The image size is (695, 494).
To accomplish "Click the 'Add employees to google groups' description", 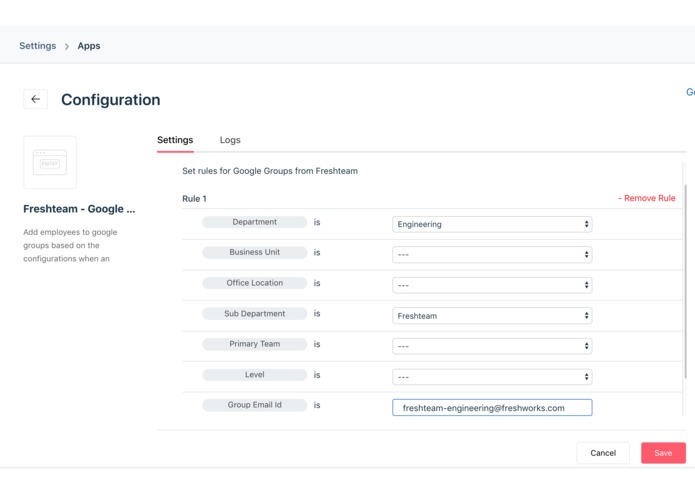I will point(70,245).
